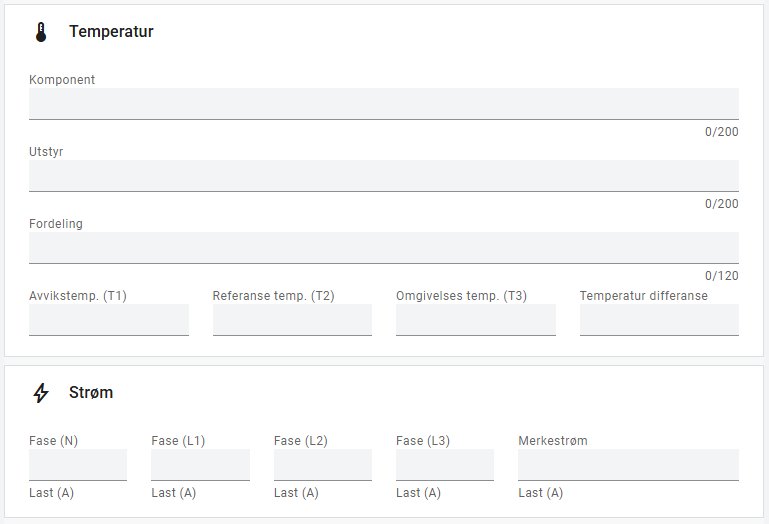Click the Fase (N) input field
Screen dimensions: 769x524
tap(78, 465)
